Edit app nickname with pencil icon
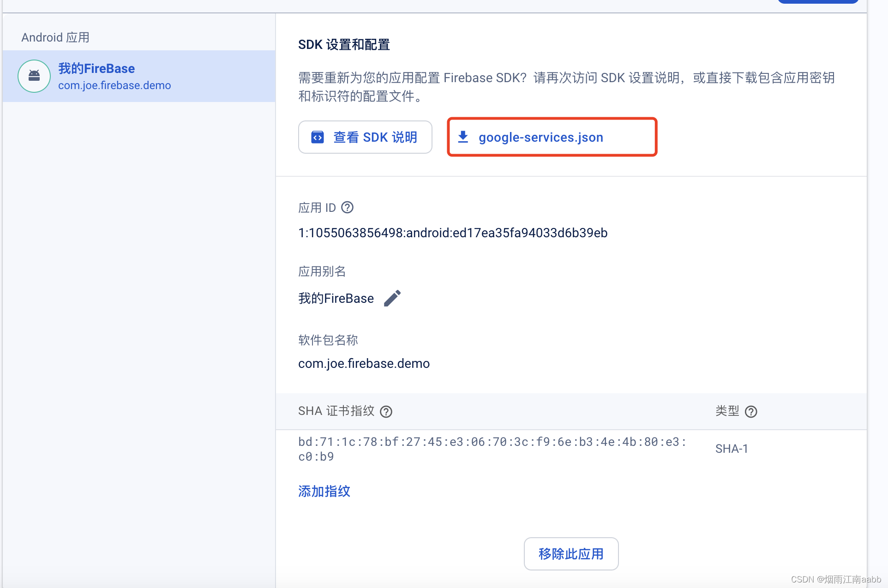The height and width of the screenshot is (588, 888). click(x=392, y=298)
